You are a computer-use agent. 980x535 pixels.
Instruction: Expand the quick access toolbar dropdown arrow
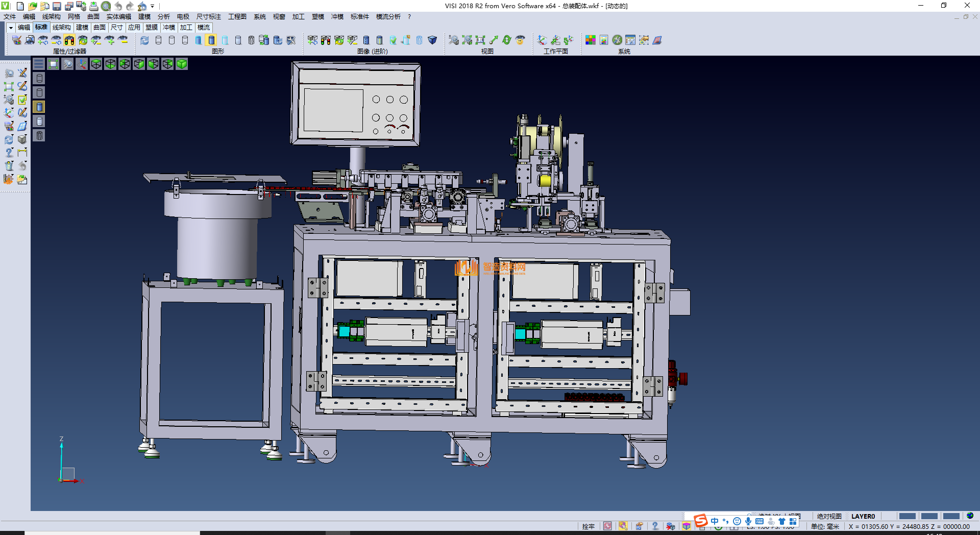pos(152,6)
